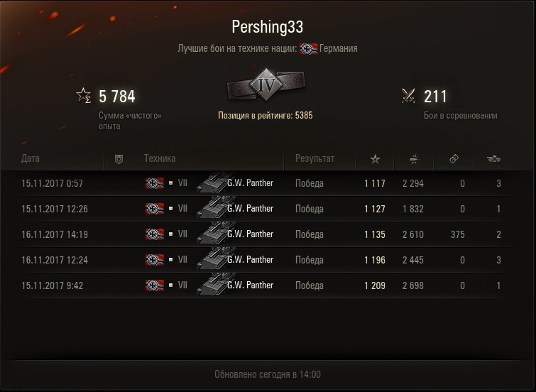The image size is (536, 392).
Task: Click the German flag in the first battle row
Action: (x=155, y=183)
